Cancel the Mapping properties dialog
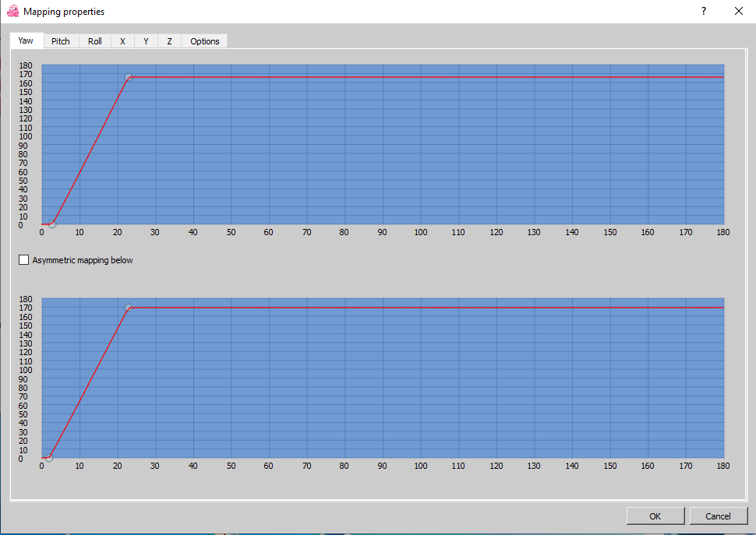This screenshot has height=535, width=756. click(718, 516)
